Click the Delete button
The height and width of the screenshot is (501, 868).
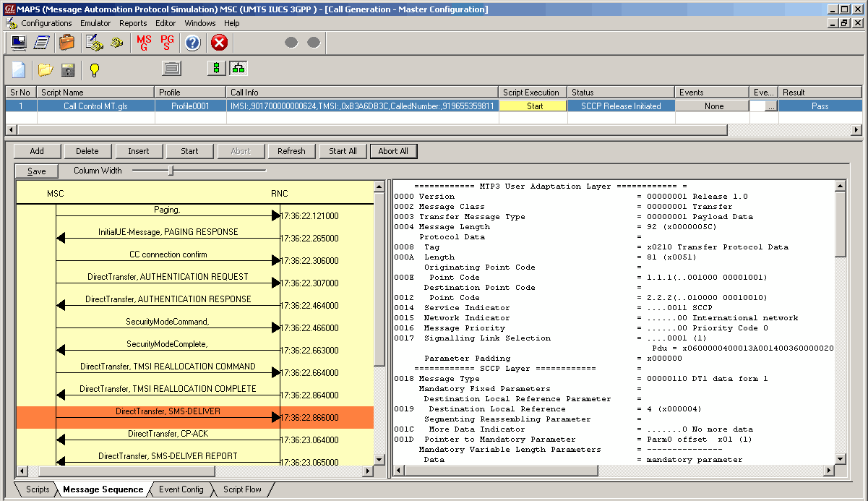pyautogui.click(x=87, y=151)
